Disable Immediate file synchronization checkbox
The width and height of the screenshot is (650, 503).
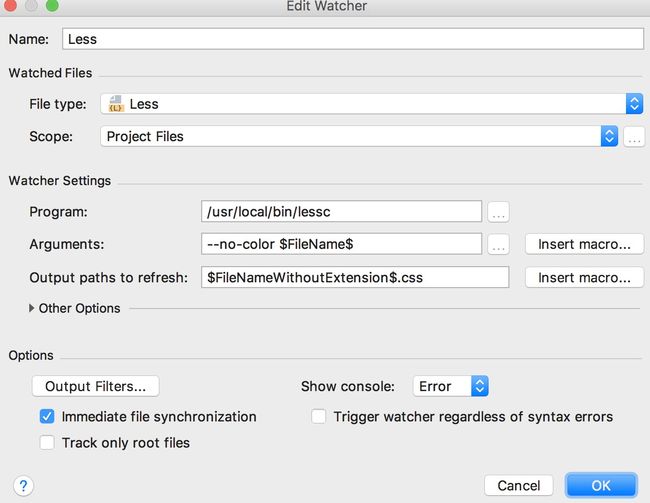coord(47,416)
